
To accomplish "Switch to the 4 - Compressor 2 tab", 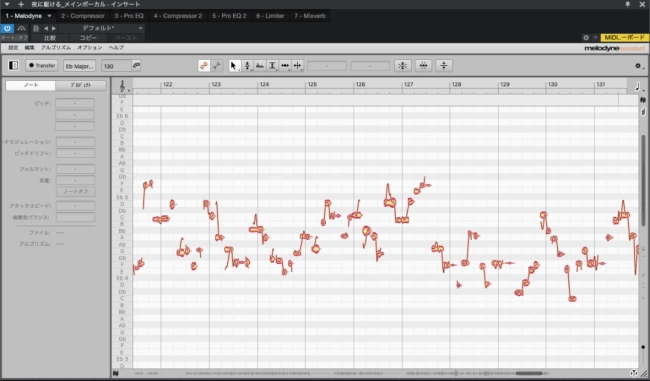I will [178, 16].
